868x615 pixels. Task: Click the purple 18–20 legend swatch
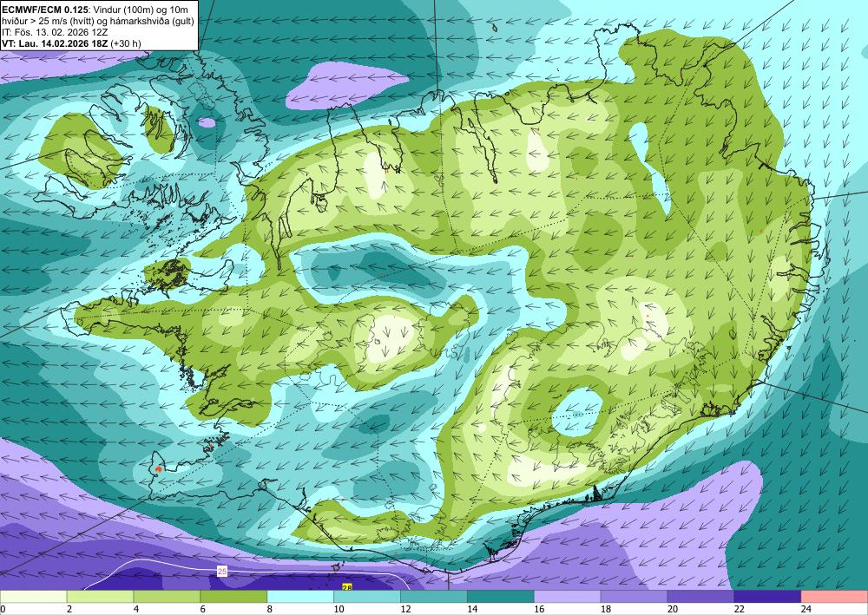coord(634,597)
